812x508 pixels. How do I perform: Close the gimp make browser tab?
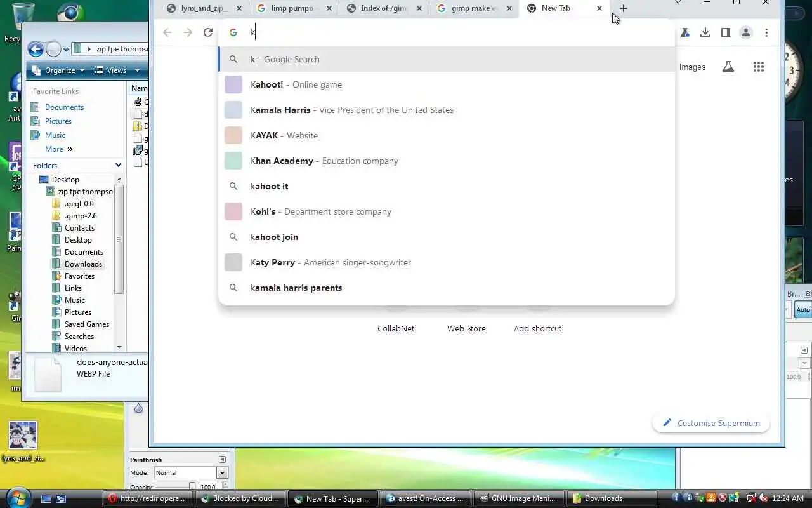(509, 8)
